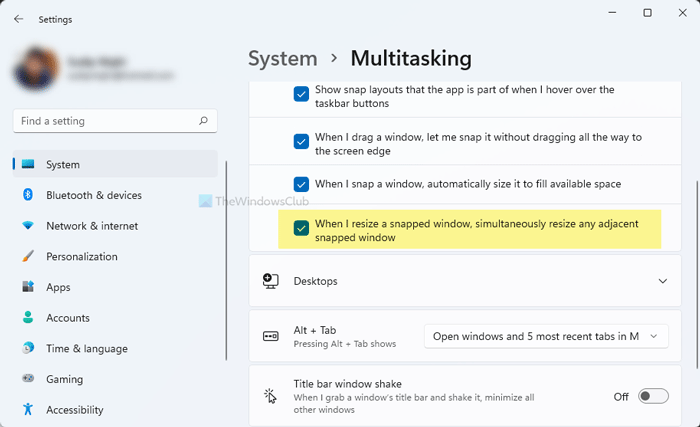This screenshot has width=700, height=427.
Task: Select the Gaming controller icon
Action: pos(28,380)
